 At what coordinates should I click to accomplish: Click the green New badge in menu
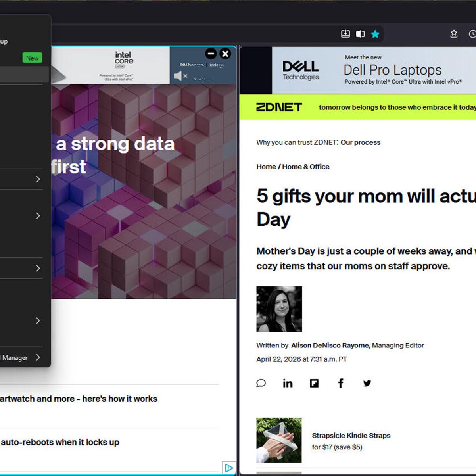[32, 58]
